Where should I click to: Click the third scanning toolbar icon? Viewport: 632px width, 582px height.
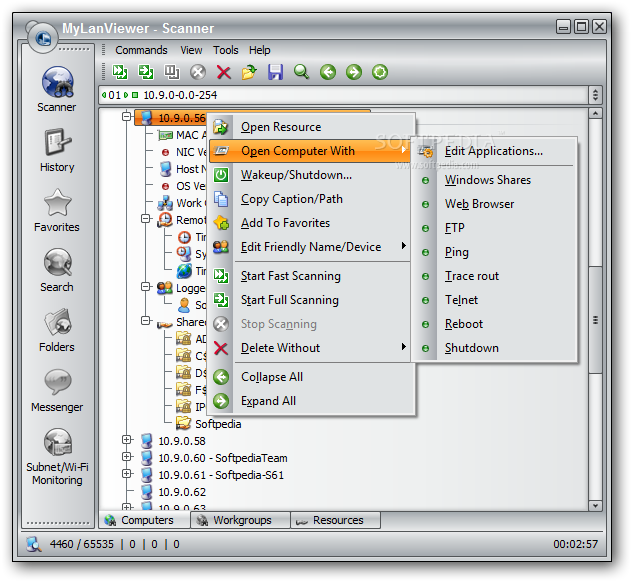coord(172,72)
